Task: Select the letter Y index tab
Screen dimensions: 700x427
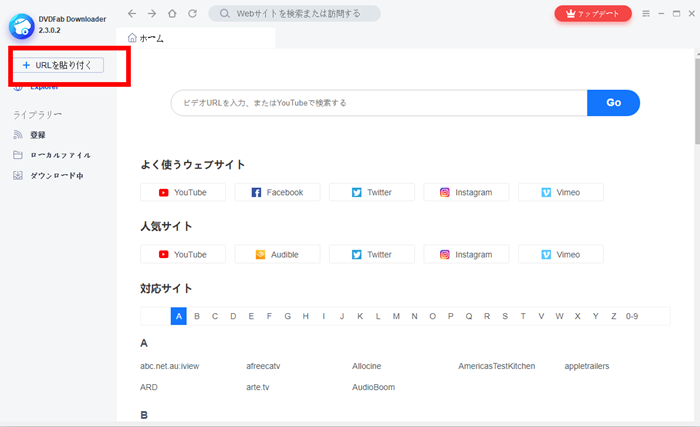Action: [x=596, y=316]
